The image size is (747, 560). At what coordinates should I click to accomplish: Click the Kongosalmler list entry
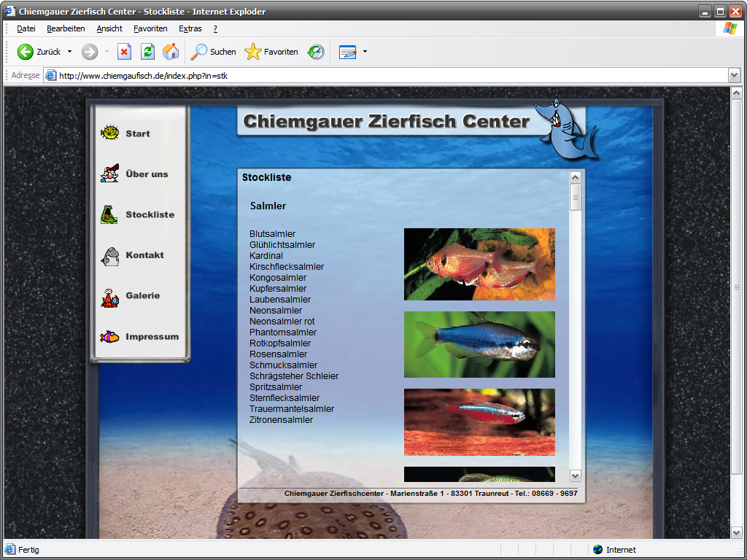(x=278, y=278)
